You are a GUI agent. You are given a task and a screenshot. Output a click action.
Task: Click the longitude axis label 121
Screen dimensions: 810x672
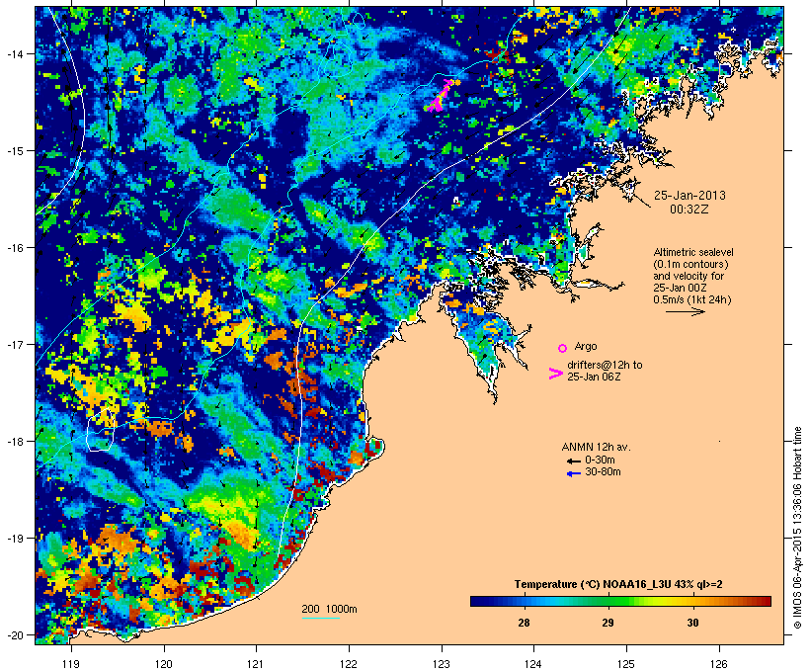point(256,664)
